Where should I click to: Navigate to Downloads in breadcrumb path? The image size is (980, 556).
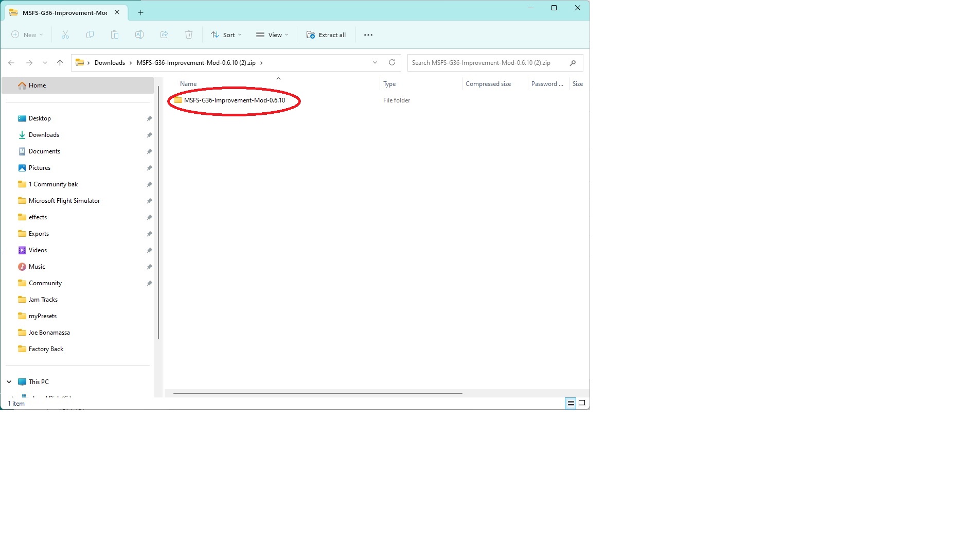(110, 63)
